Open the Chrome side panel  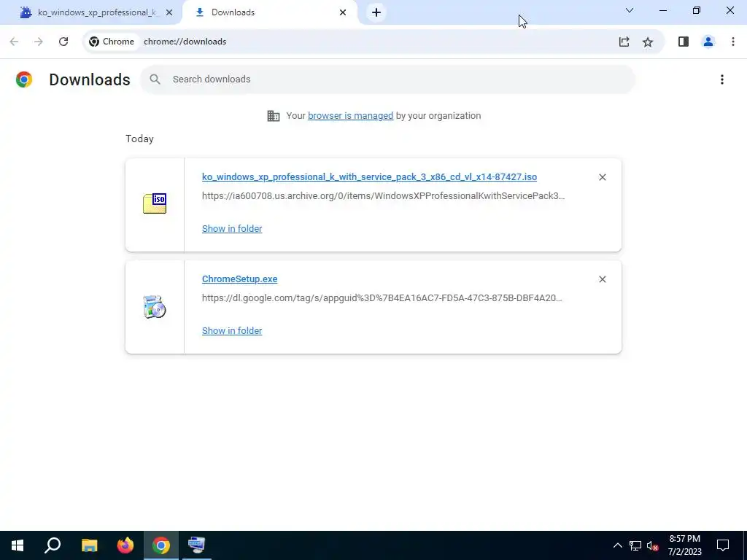(684, 42)
